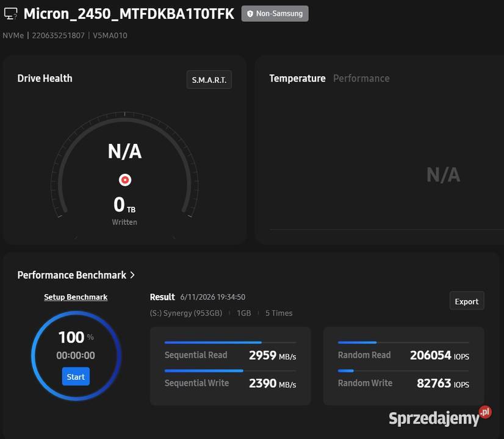Start the performance benchmark
This screenshot has height=439, width=504.
pos(76,376)
